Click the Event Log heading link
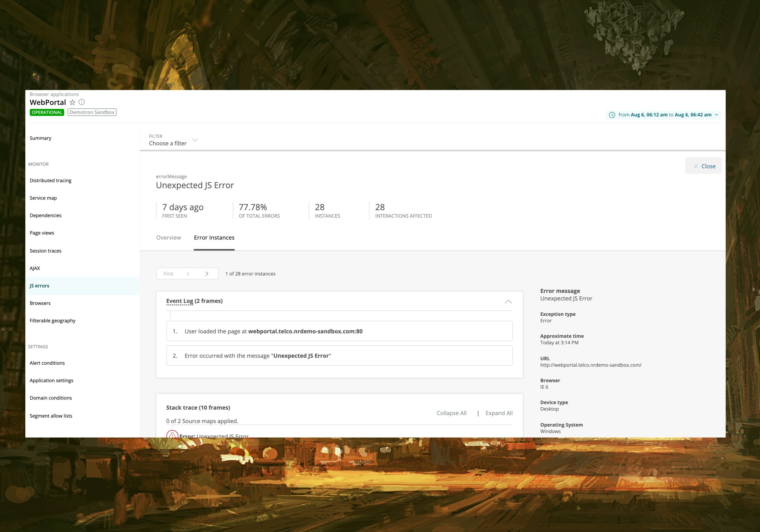The image size is (760, 532). point(179,301)
